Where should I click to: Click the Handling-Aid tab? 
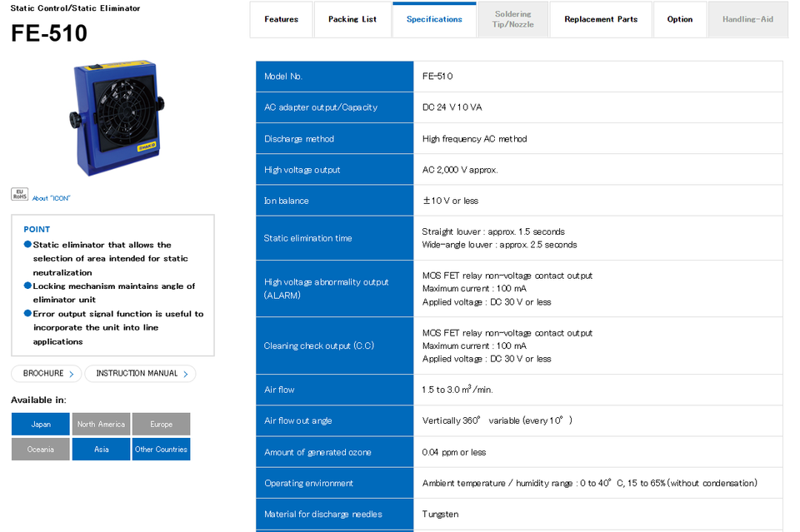point(747,19)
